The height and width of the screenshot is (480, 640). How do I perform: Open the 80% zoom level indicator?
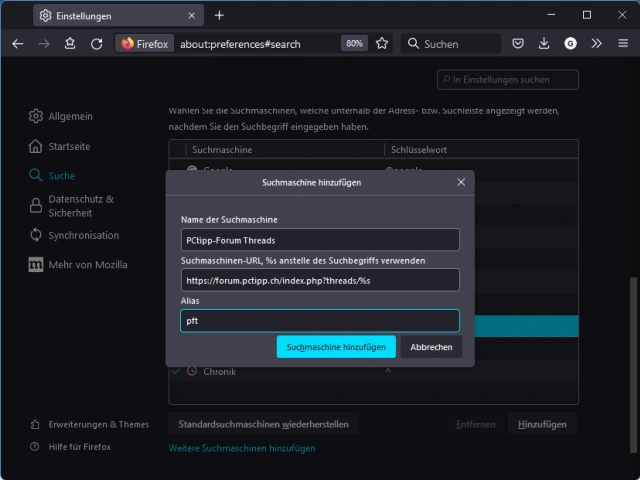354,44
